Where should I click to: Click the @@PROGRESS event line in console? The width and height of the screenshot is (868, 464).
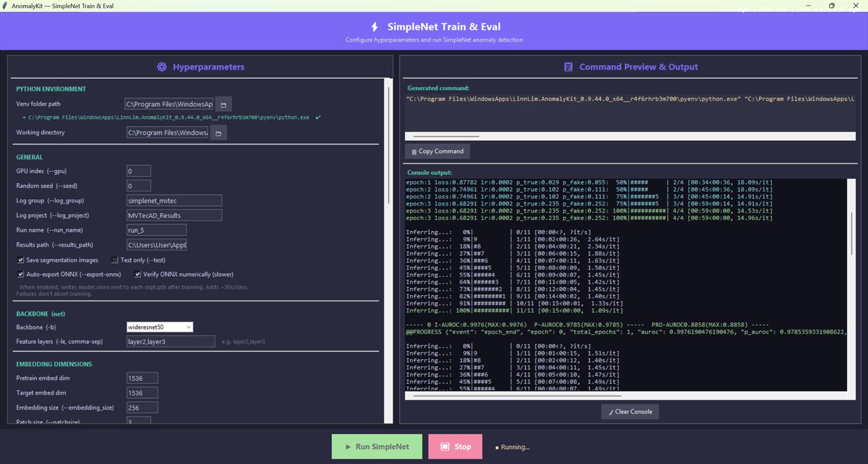pos(626,332)
